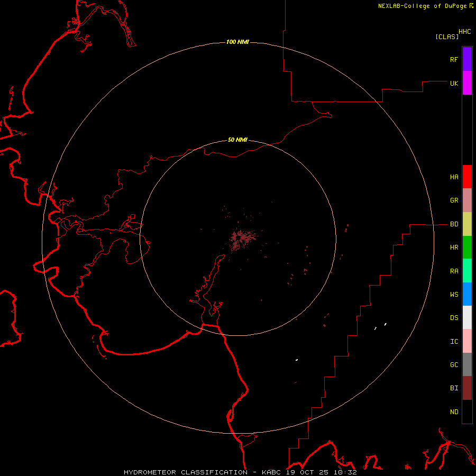Click the GR salmon-colored legend swatch

(x=467, y=200)
